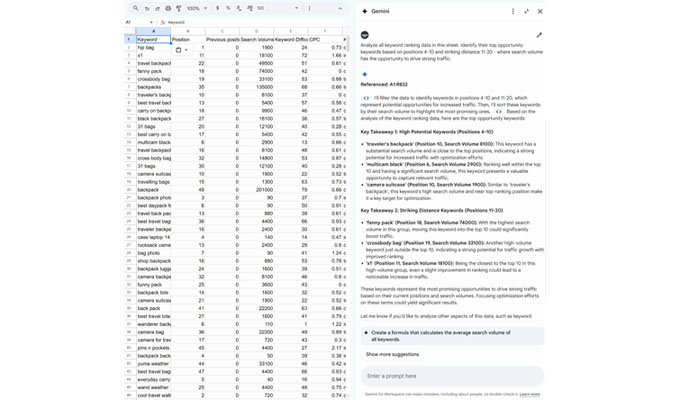Open Gemini panel more options menu
Viewport: 700px width, 400px height.
tap(514, 11)
